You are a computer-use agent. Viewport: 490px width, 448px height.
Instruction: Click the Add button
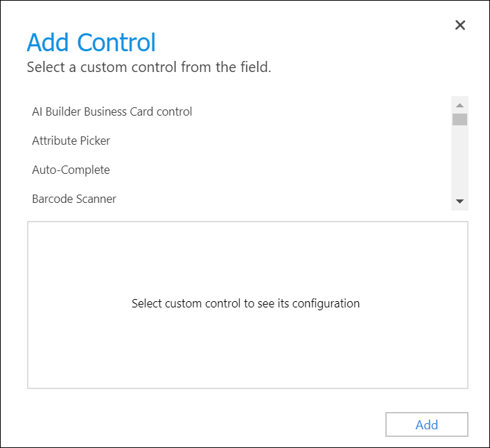[x=426, y=424]
